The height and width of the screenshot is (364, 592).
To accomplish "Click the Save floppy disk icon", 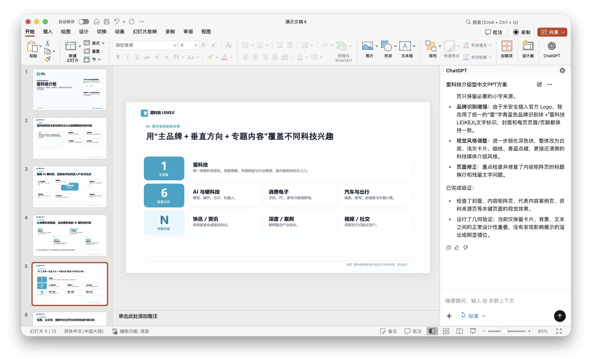I will point(106,22).
